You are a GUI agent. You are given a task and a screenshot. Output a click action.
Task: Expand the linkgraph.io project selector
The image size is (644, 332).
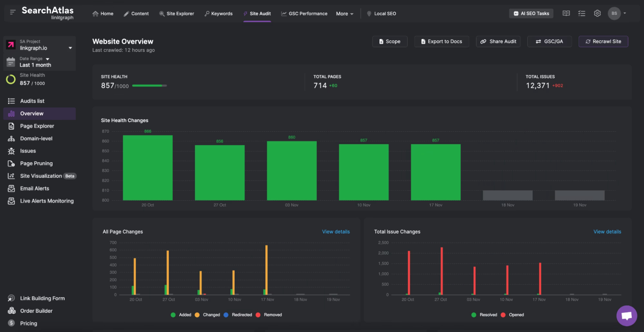[x=70, y=48]
